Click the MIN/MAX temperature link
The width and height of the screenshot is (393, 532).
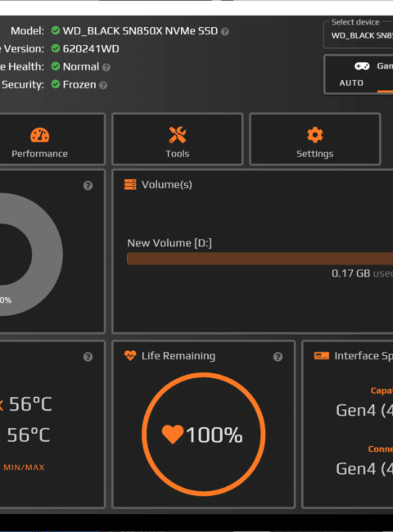click(24, 467)
